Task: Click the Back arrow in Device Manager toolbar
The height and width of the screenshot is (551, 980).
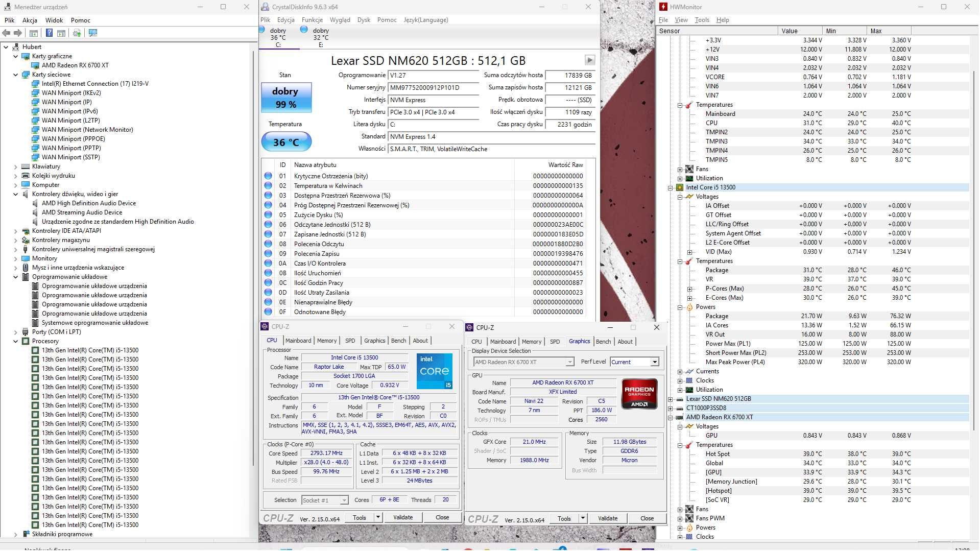Action: 7,33
